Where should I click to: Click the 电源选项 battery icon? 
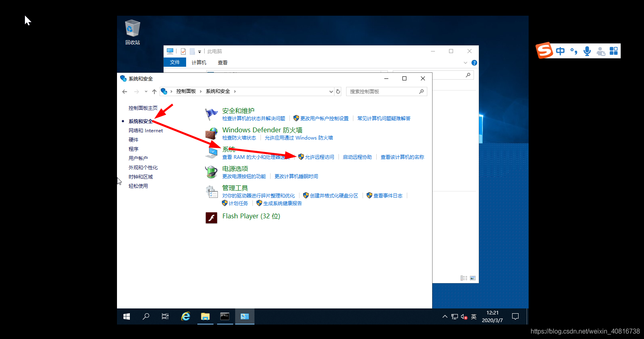point(211,172)
